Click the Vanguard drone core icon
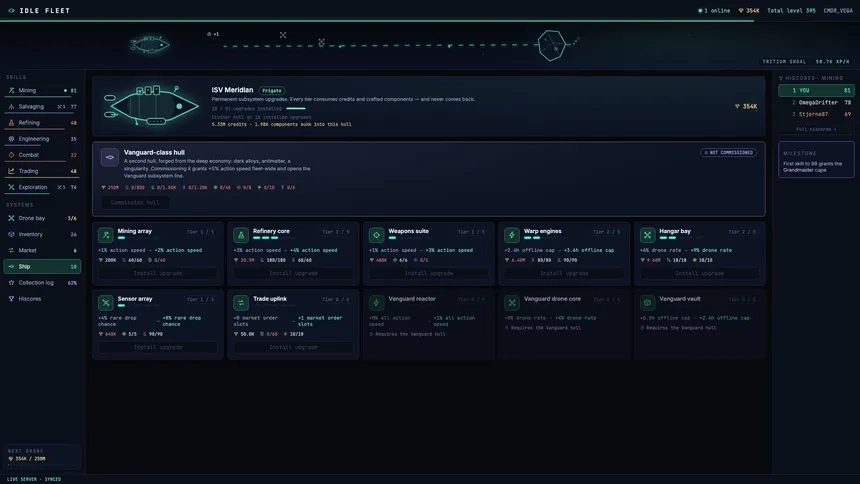 point(512,302)
